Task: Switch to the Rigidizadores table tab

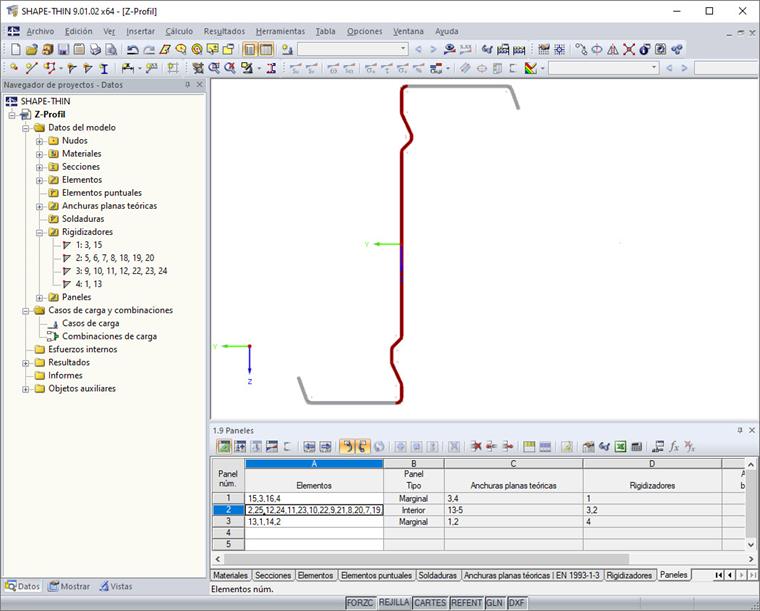Action: point(629,575)
